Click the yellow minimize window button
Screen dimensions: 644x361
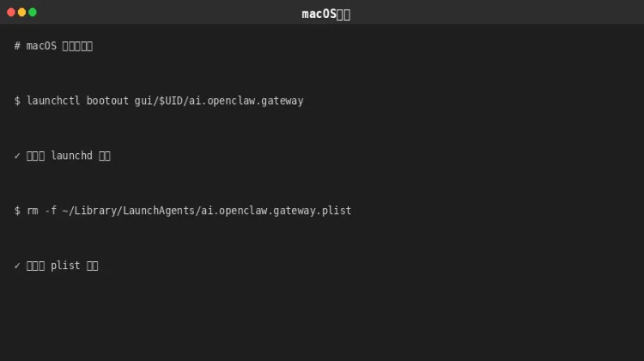click(x=22, y=12)
